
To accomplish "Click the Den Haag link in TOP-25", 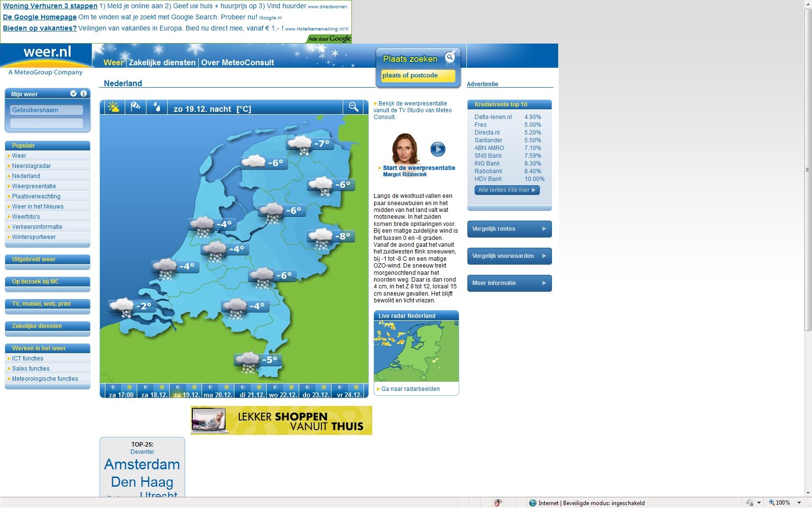I will click(142, 482).
